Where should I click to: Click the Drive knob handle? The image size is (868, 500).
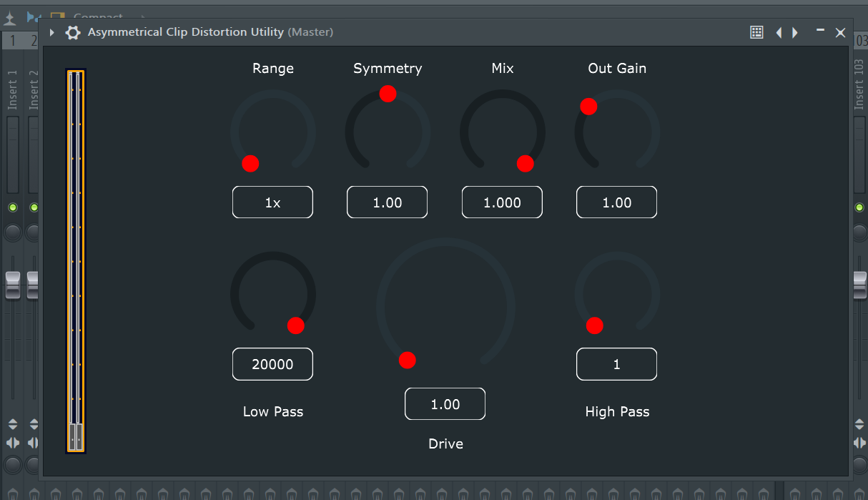(408, 360)
